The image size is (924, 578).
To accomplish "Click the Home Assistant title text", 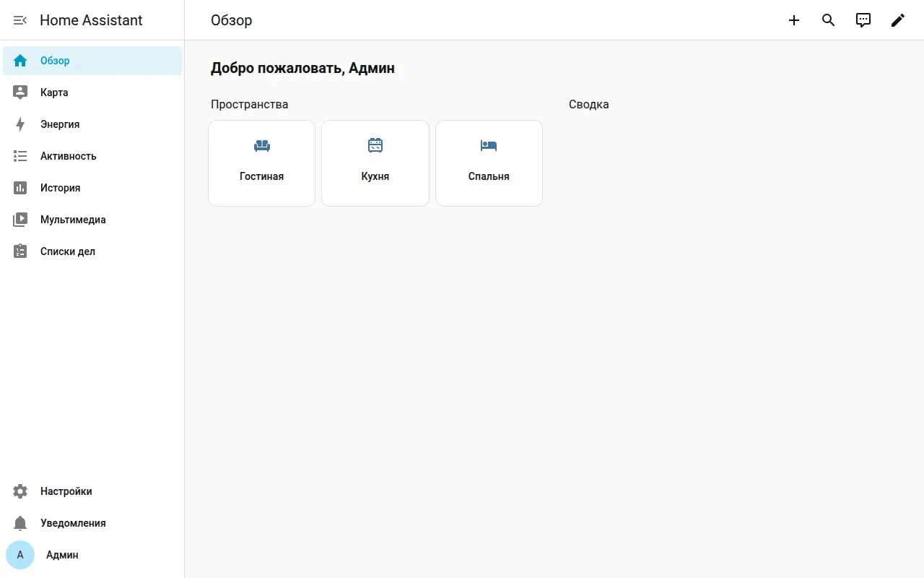I will (x=91, y=20).
